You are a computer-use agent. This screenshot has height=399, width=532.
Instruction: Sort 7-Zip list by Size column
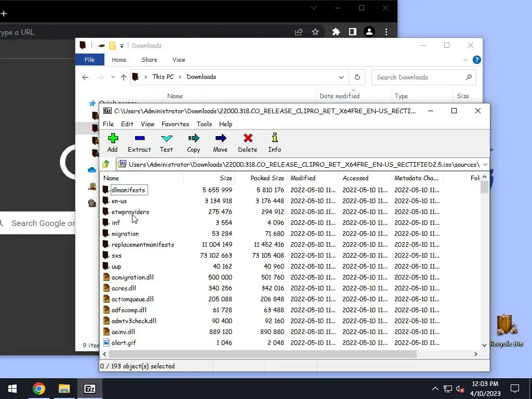pyautogui.click(x=209, y=178)
